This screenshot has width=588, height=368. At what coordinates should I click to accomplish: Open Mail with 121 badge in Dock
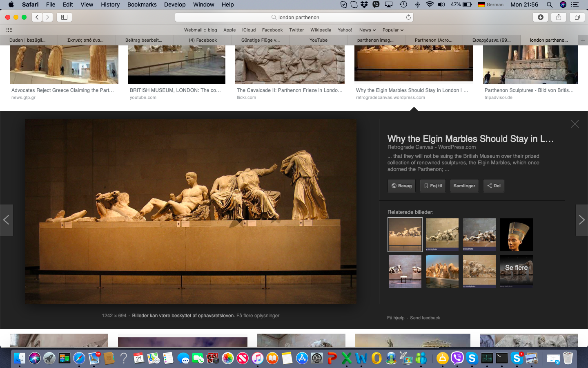point(94,358)
